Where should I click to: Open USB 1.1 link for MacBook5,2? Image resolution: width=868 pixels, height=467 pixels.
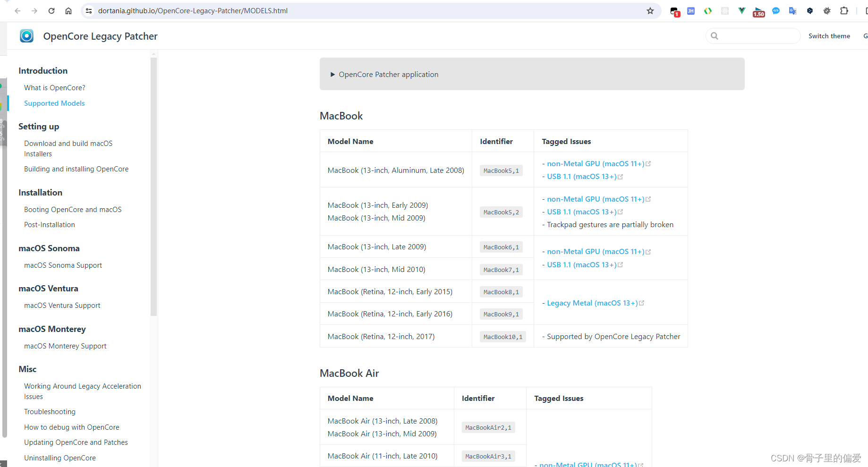pyautogui.click(x=582, y=212)
